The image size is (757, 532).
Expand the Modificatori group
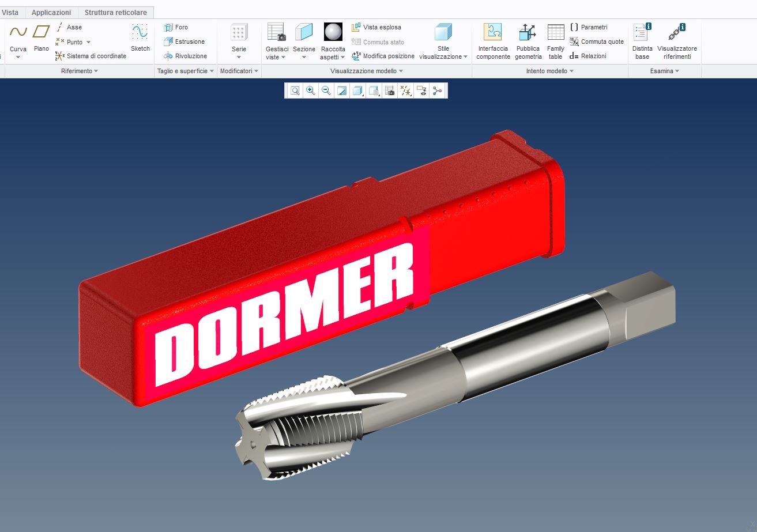(x=239, y=71)
